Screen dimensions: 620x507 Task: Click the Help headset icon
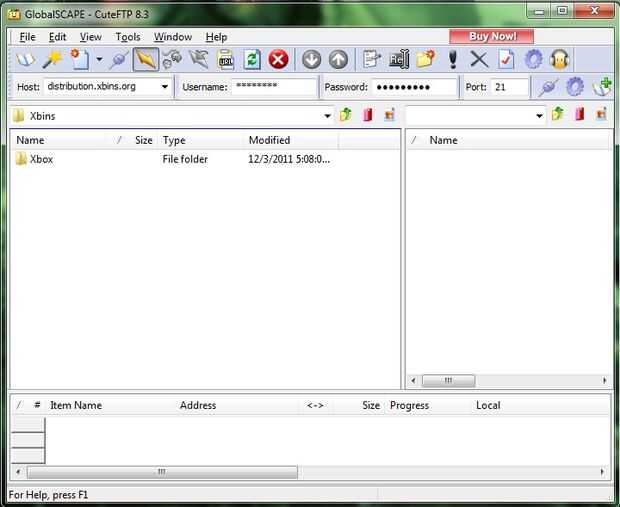pos(560,60)
